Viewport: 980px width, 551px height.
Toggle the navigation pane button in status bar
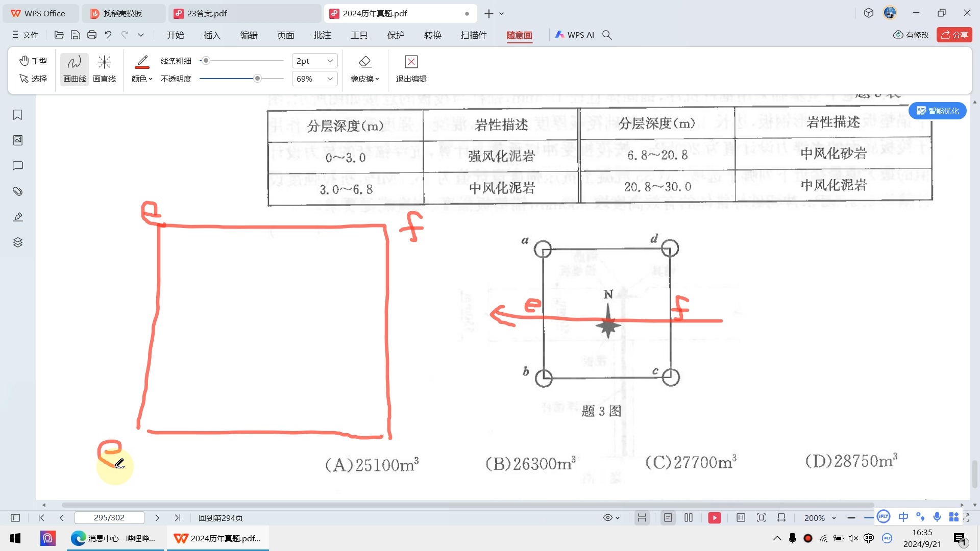tap(15, 518)
